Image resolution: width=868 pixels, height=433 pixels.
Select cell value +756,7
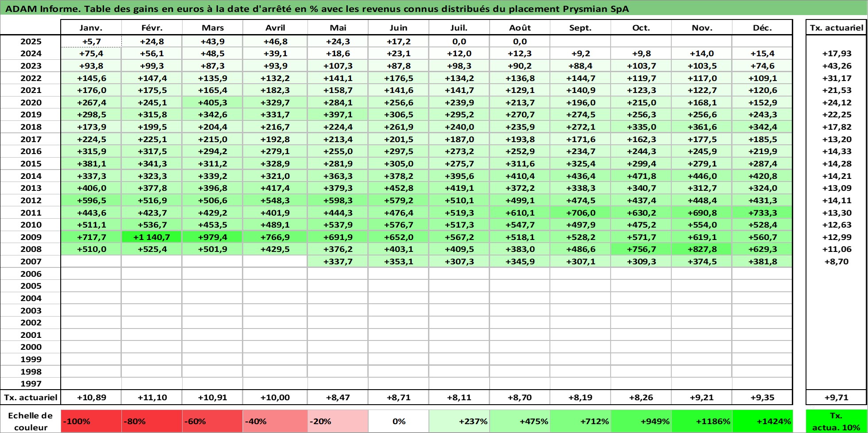641,249
